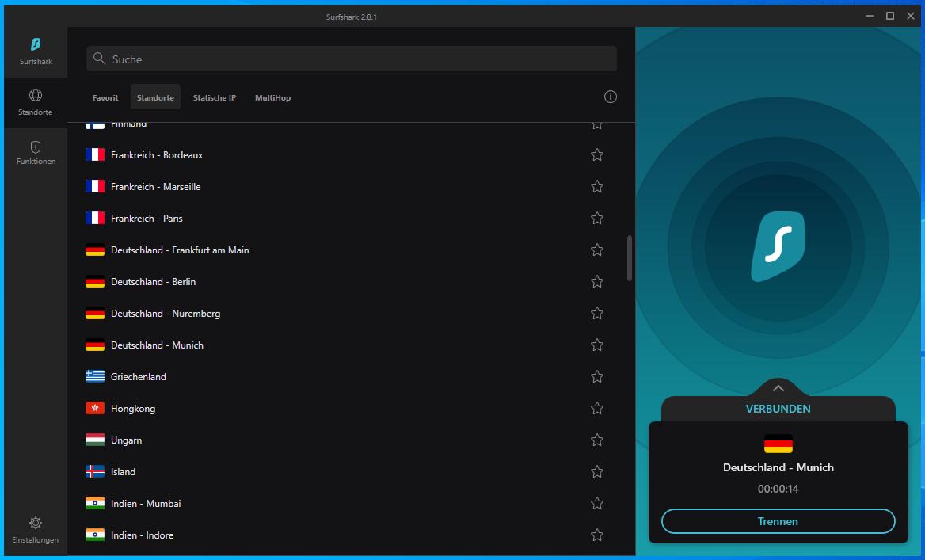This screenshot has width=925, height=560.
Task: Star Deutschland - Munich as favorite
Action: (x=597, y=345)
